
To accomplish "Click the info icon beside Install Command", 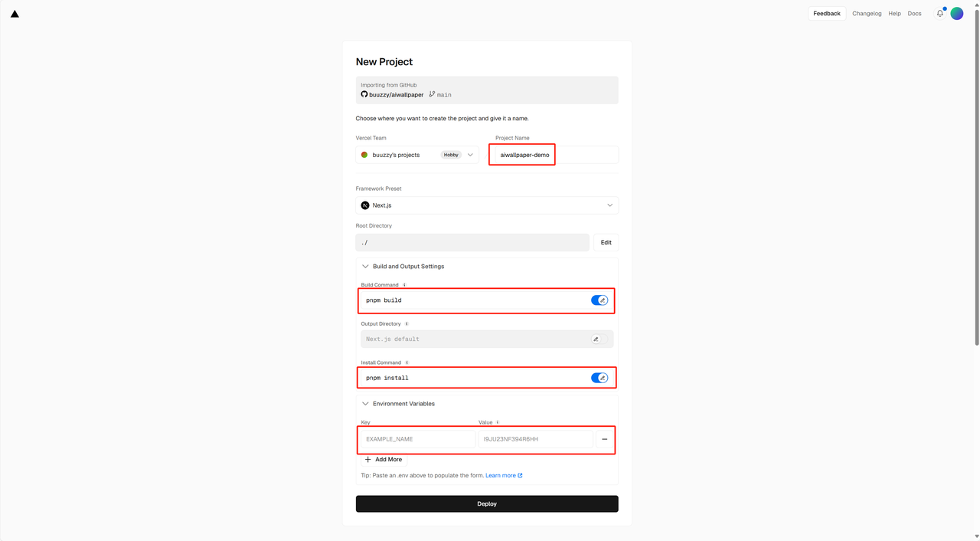I will click(x=407, y=362).
